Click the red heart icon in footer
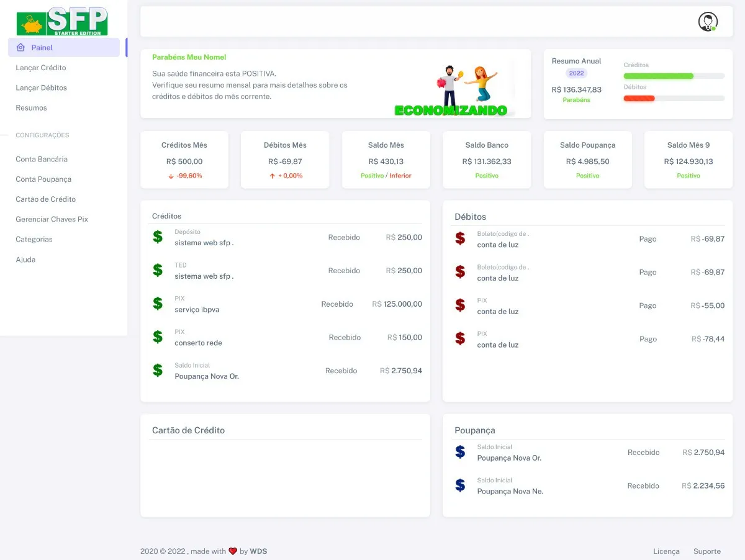Screen dimensions: 745x560 (x=233, y=551)
